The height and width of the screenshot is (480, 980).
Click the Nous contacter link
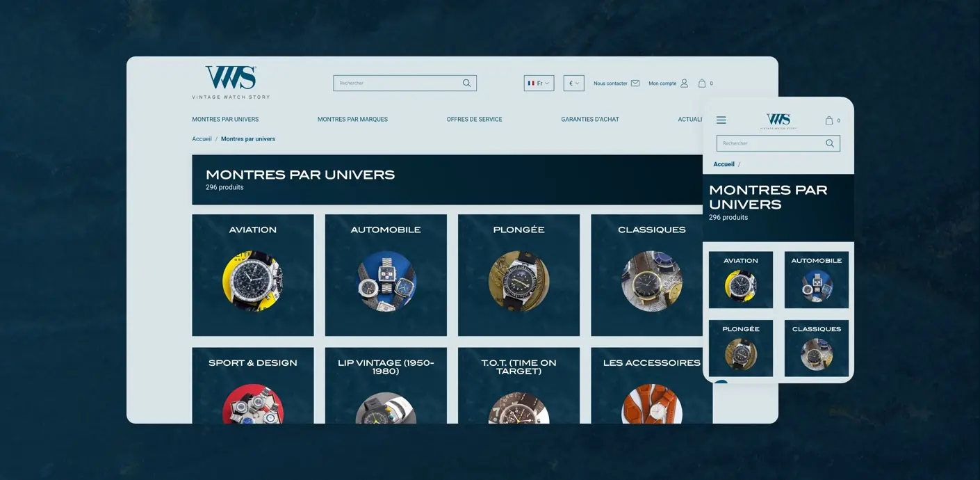click(610, 83)
